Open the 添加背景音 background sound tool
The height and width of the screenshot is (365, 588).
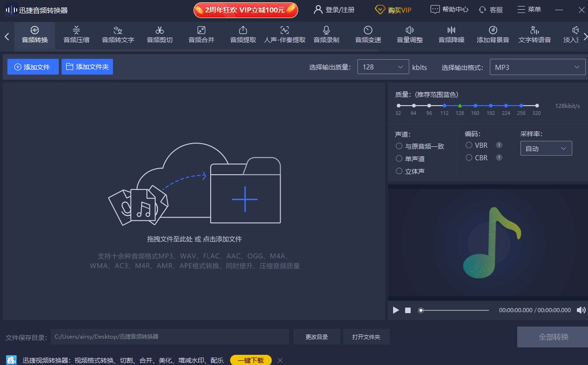493,35
